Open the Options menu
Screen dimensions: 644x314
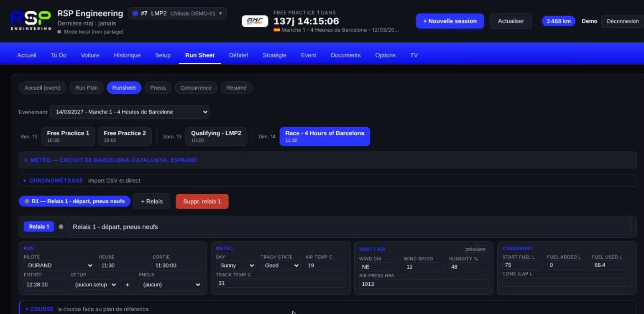[x=385, y=55]
